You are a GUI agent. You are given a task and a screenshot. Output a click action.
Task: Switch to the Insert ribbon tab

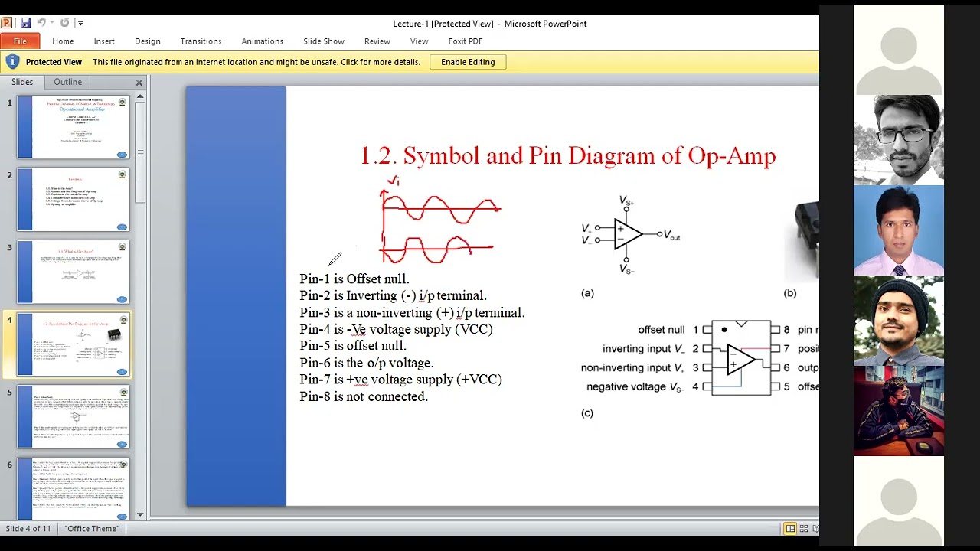(104, 41)
